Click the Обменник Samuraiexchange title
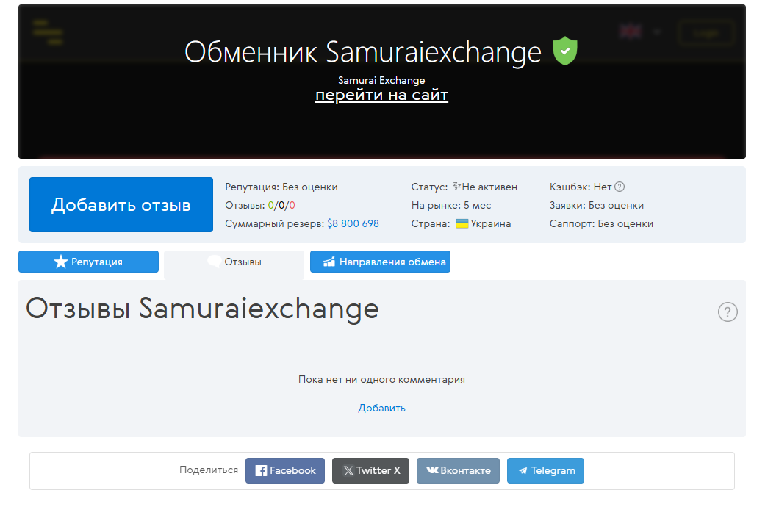The width and height of the screenshot is (779, 532). pos(362,51)
